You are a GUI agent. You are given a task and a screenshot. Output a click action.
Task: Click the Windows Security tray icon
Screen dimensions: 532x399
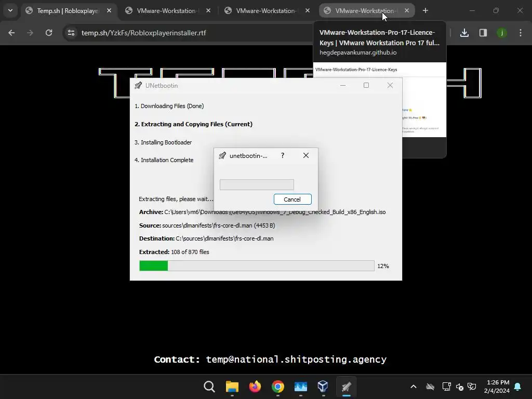tap(472, 387)
